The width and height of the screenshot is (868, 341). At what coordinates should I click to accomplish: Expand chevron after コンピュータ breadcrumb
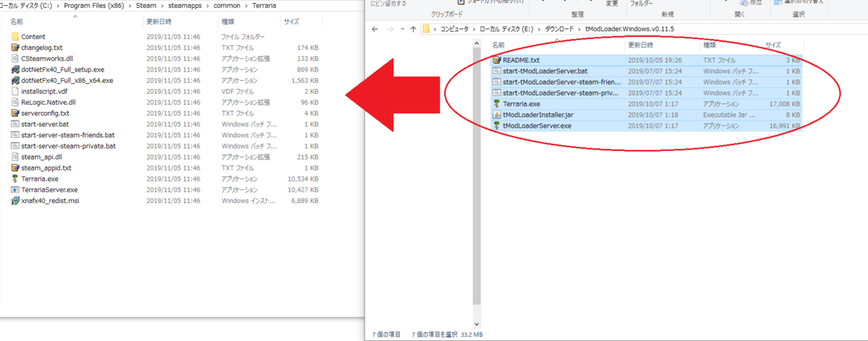473,29
